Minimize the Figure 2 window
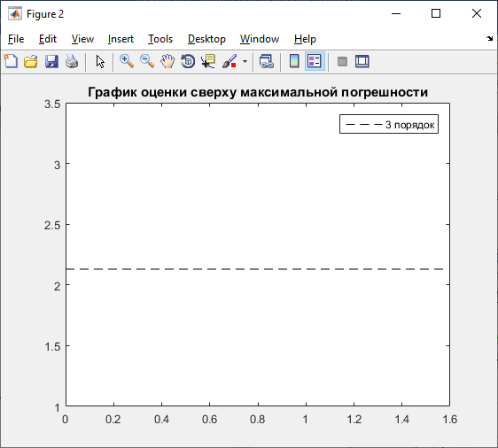498x448 pixels. pos(396,13)
